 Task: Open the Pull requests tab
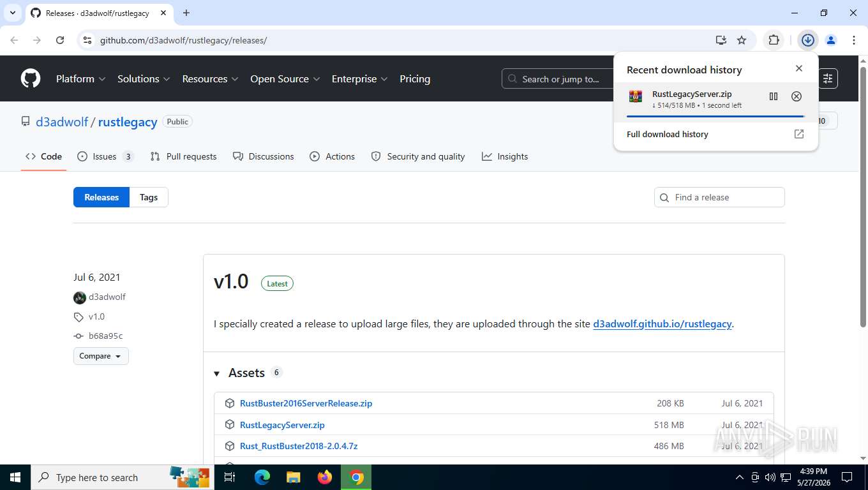point(183,156)
